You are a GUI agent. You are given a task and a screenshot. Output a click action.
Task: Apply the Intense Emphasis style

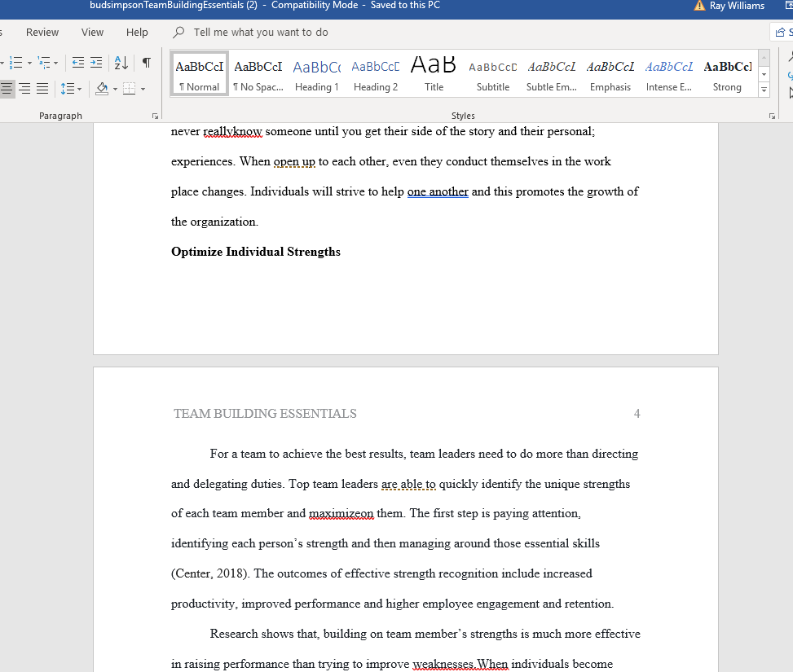tap(669, 73)
